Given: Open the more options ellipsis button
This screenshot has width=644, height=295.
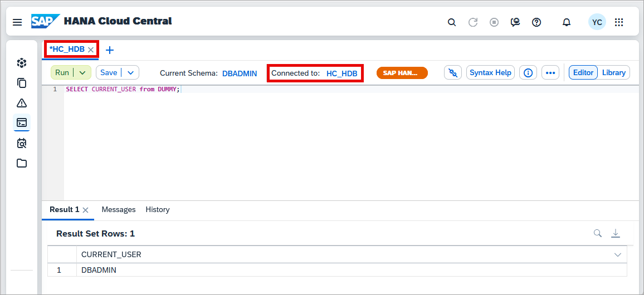Looking at the screenshot, I should [550, 72].
